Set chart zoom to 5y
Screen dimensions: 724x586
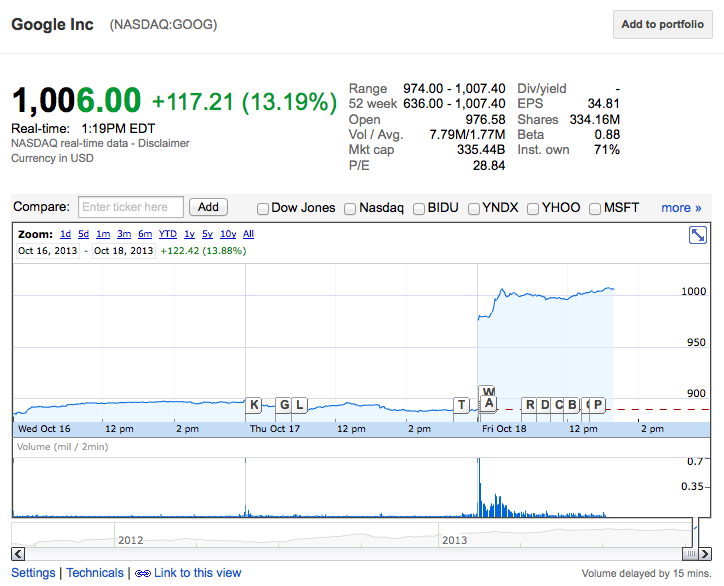click(x=207, y=234)
